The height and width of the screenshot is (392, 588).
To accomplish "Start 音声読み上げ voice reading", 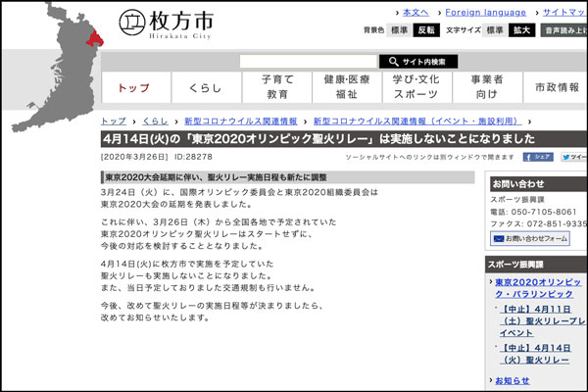I will click(563, 30).
